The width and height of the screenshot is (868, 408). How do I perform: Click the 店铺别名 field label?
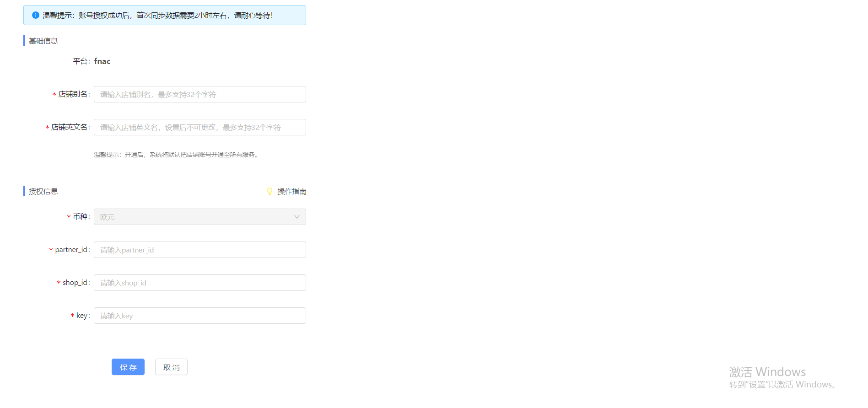tap(73, 94)
